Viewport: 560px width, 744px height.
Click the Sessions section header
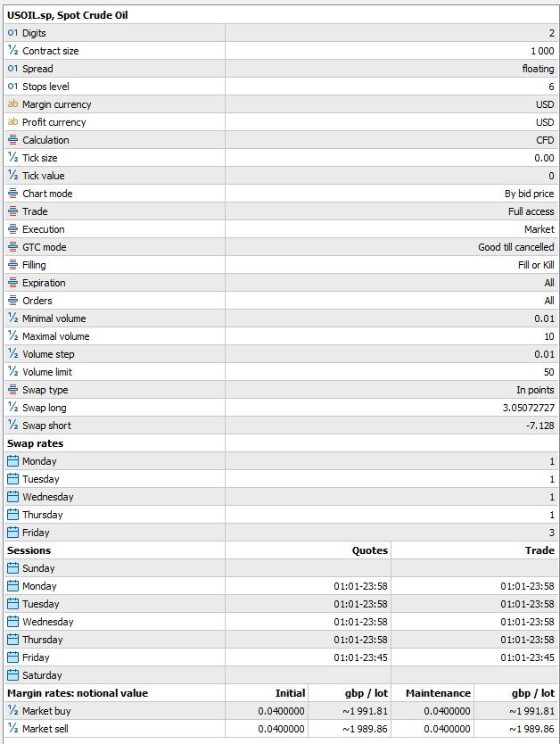[29, 550]
